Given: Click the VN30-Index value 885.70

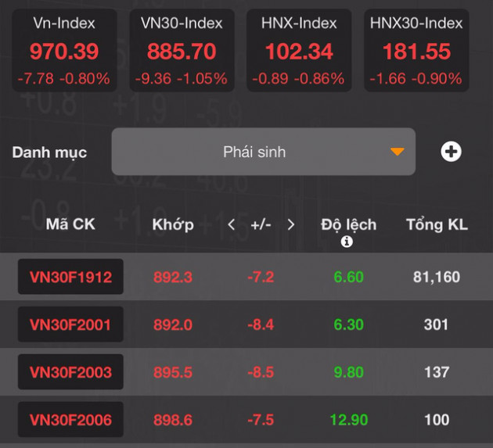Looking at the screenshot, I should pyautogui.click(x=182, y=51).
